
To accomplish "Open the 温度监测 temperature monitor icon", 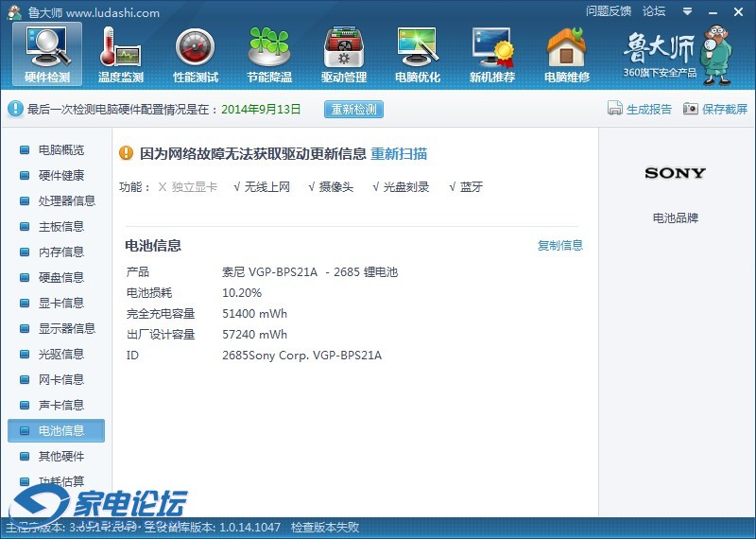I will click(121, 53).
